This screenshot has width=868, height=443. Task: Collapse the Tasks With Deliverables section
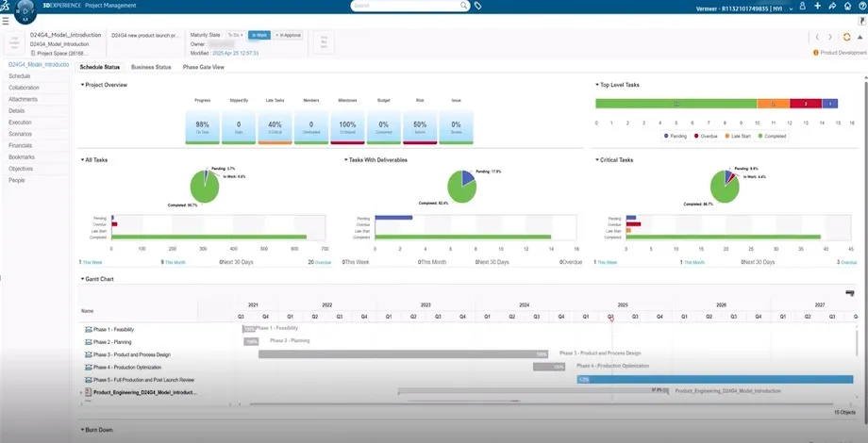coord(346,160)
